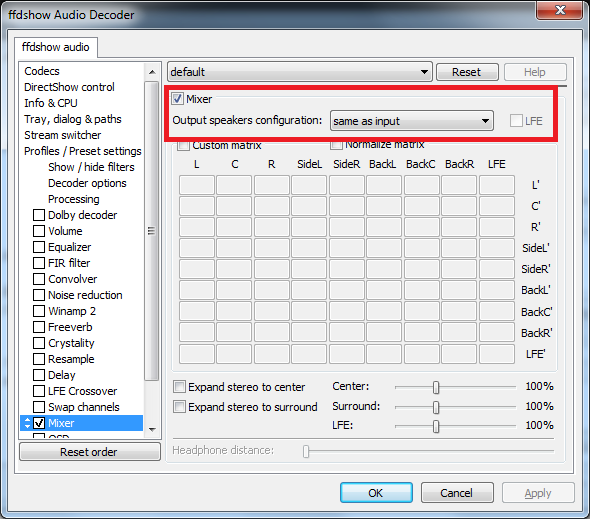
Task: Open Profiles / Preset settings page
Action: (x=82, y=151)
